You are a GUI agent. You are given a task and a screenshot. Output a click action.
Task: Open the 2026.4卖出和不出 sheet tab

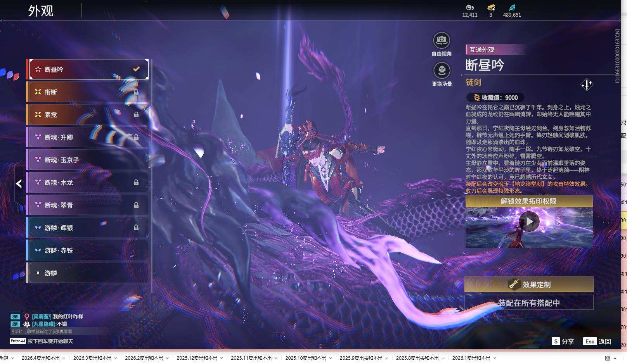[40, 358]
